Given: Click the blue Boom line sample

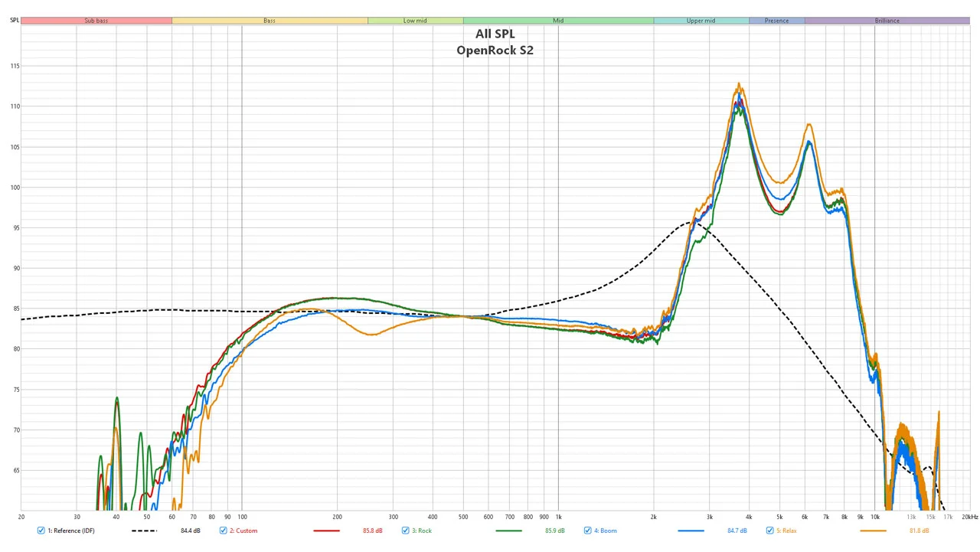Looking at the screenshot, I should (x=691, y=531).
